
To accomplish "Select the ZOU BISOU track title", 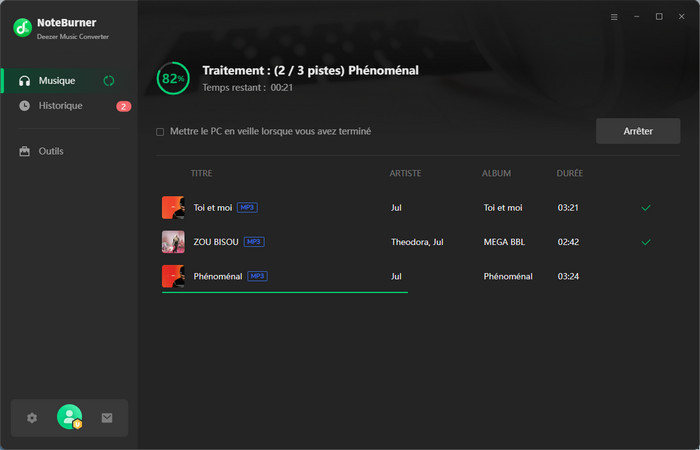I will 216,242.
